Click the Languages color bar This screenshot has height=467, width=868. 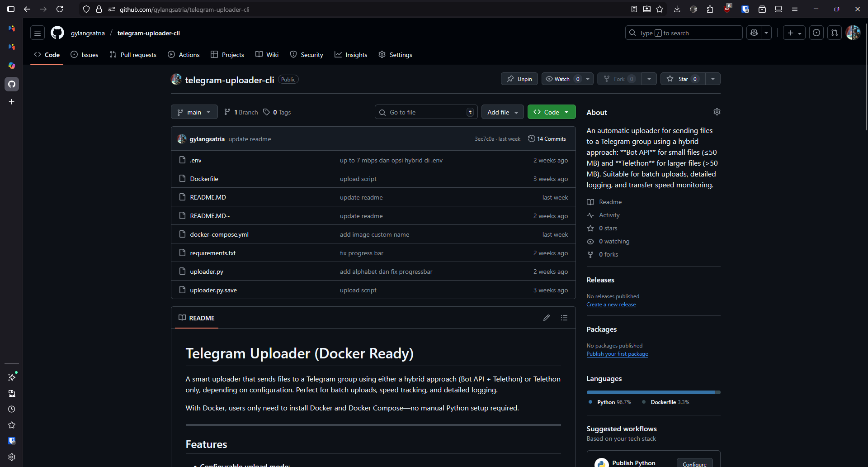(x=653, y=392)
